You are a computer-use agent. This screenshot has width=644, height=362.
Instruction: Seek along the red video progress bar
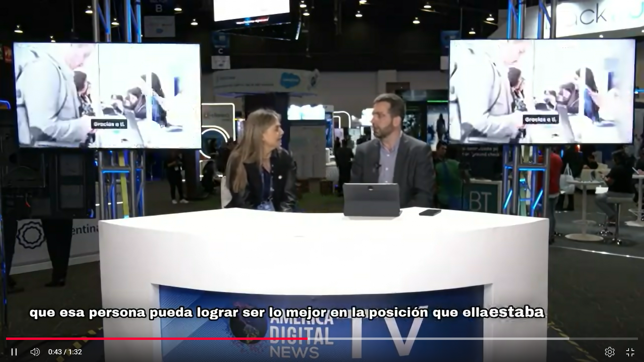coord(322,339)
